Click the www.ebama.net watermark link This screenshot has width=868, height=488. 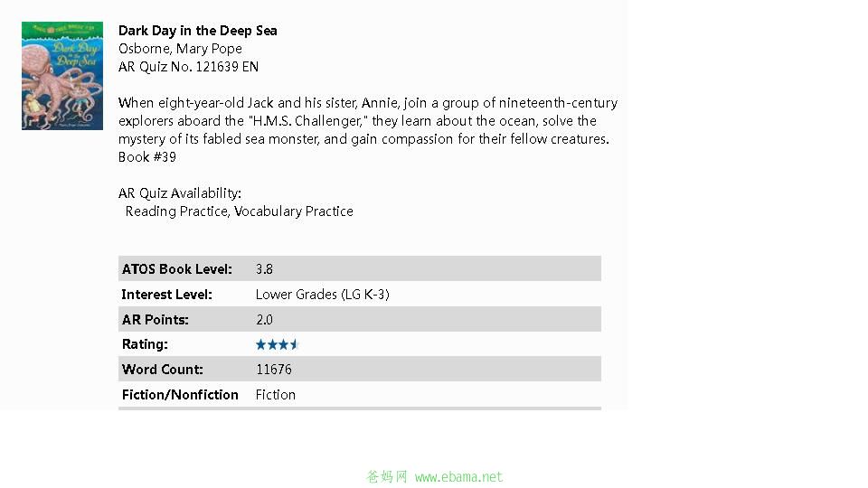click(458, 477)
